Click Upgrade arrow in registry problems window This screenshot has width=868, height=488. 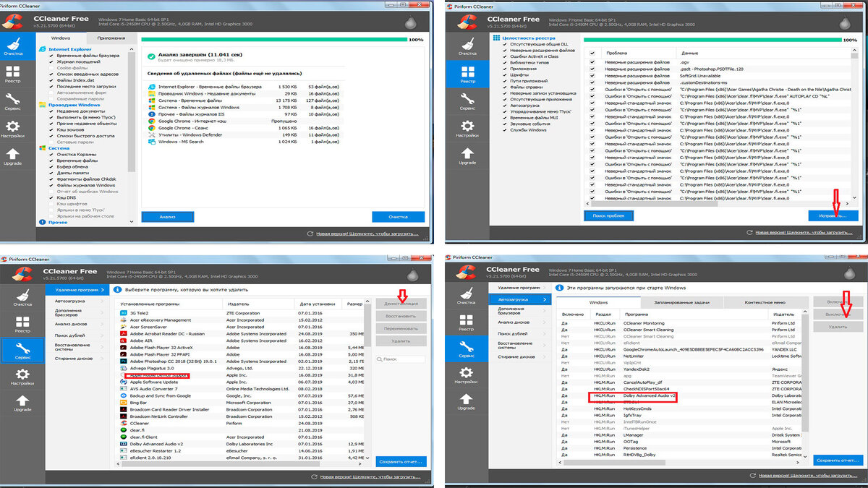468,156
